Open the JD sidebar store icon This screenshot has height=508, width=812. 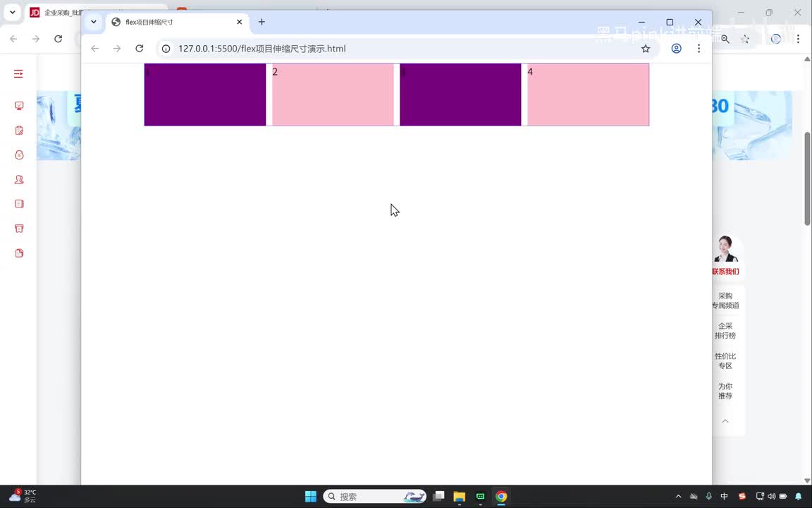click(19, 229)
